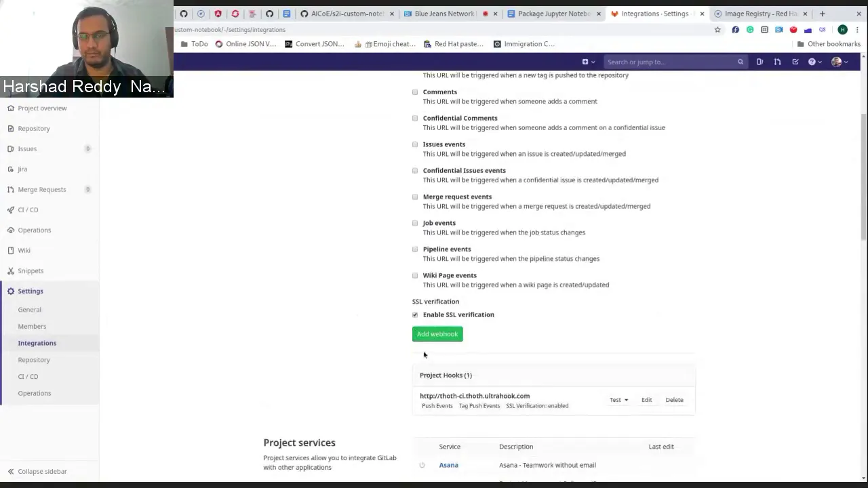This screenshot has width=868, height=488.
Task: Open the pinned Google Docs tab
Action: coord(286,14)
